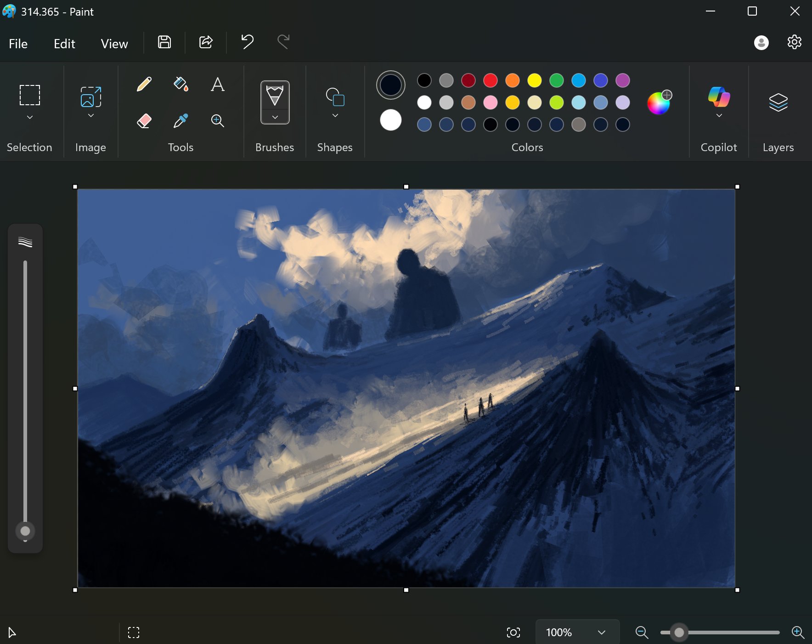The width and height of the screenshot is (812, 644).
Task: Select the orange color swatch
Action: 513,80
